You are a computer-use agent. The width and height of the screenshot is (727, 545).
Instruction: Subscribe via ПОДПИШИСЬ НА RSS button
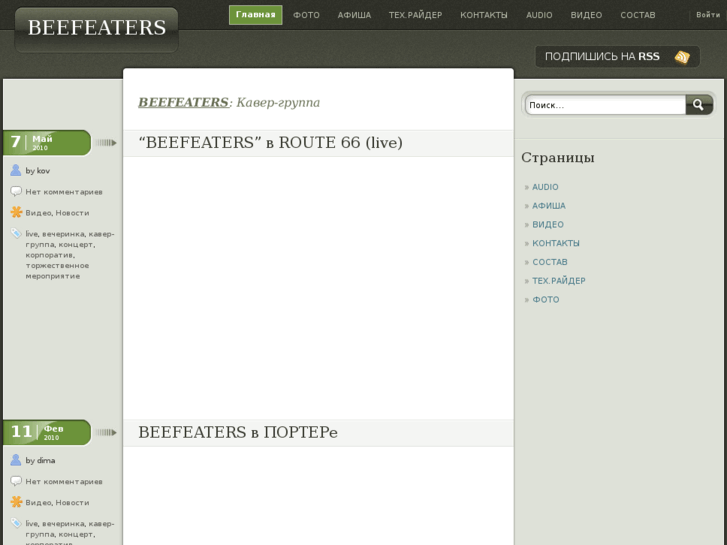click(617, 57)
